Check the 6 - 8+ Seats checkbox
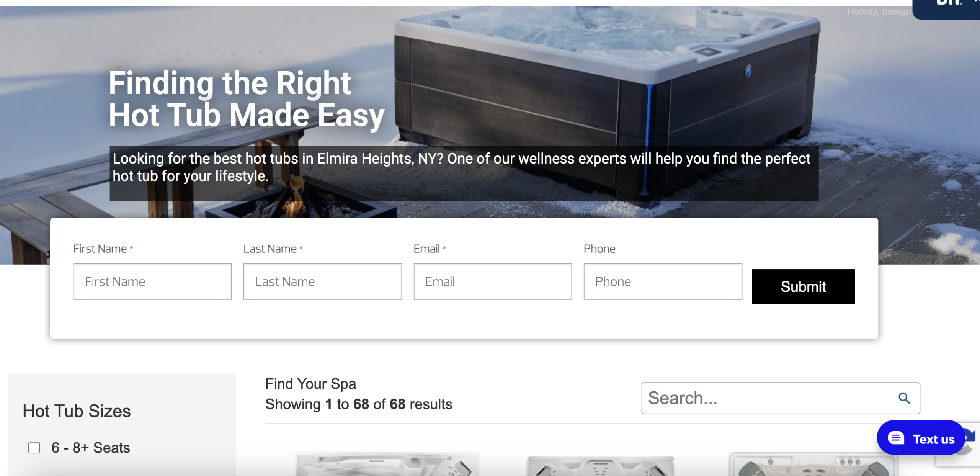Viewport: 980px width, 476px height. [34, 448]
